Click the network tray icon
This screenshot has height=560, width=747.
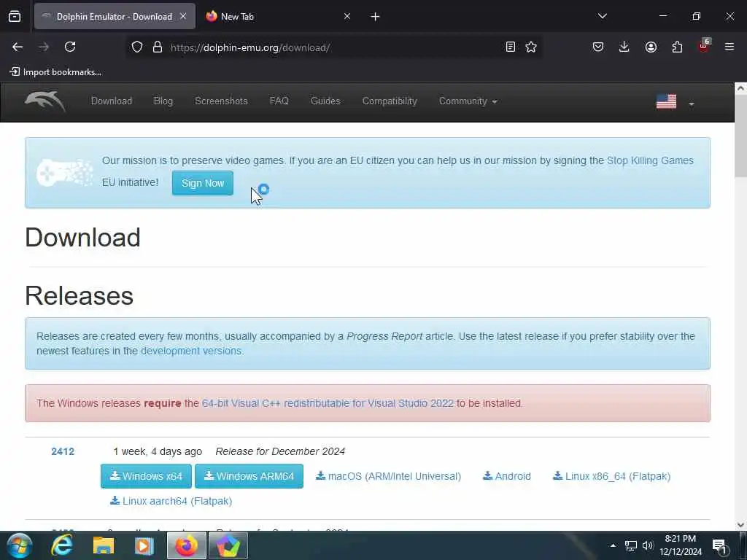tap(631, 545)
